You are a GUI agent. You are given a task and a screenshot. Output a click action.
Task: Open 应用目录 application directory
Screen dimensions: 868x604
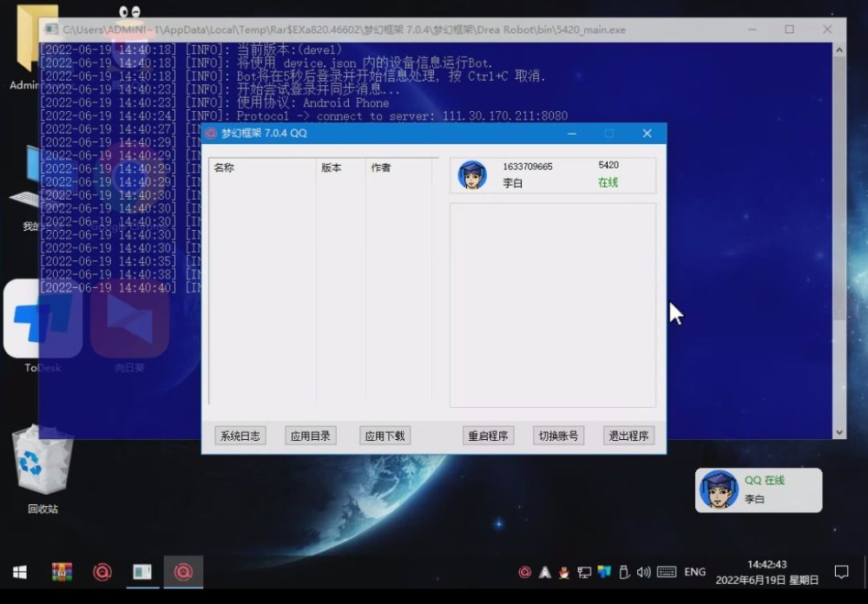[310, 436]
